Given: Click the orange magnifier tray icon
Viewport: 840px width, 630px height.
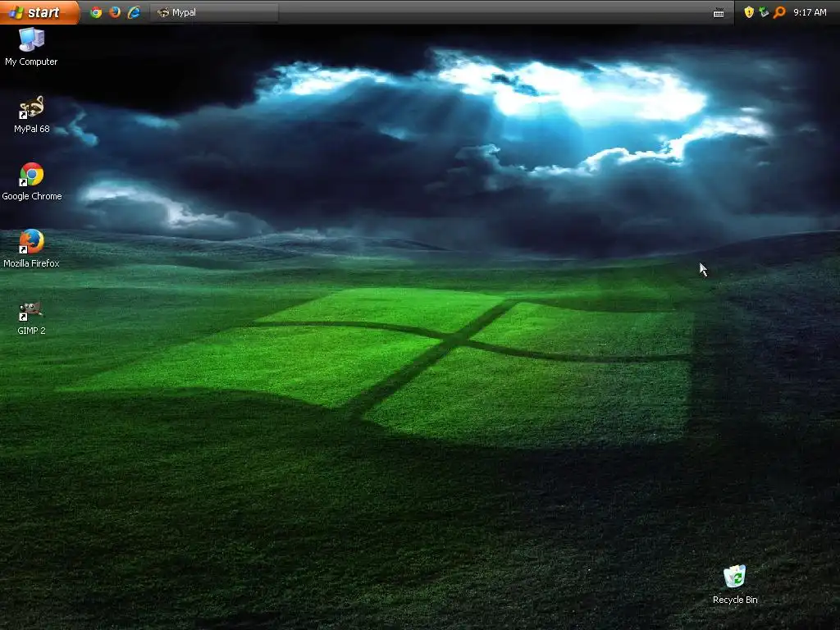Looking at the screenshot, I should coord(779,12).
